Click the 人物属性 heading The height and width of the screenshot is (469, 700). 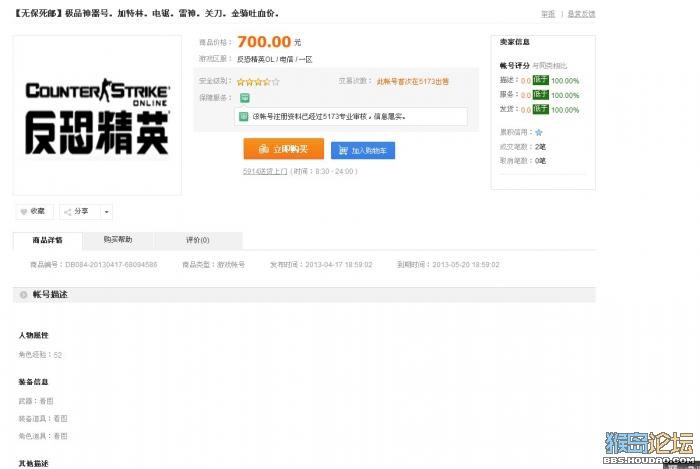point(33,335)
